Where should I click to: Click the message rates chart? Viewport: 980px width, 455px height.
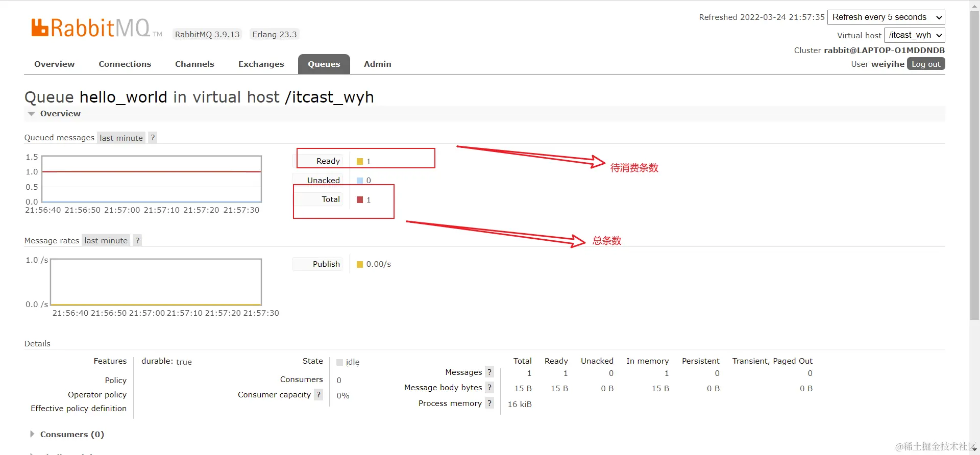pyautogui.click(x=156, y=282)
